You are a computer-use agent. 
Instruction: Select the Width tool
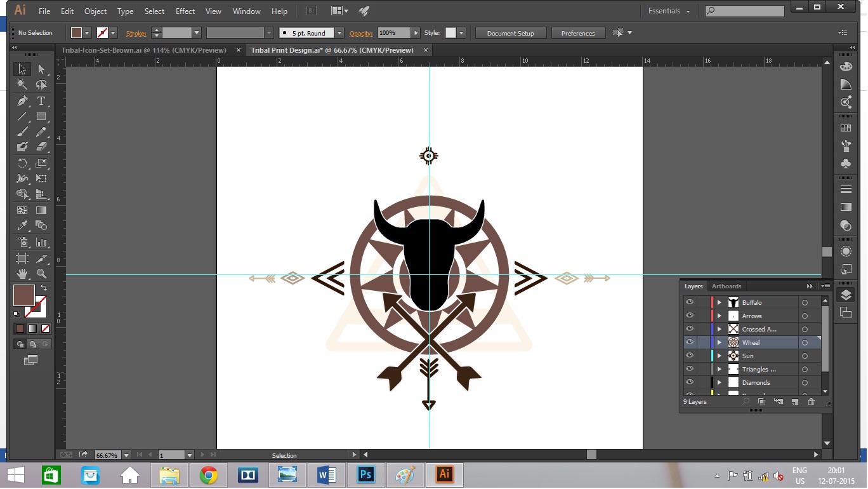(x=22, y=178)
